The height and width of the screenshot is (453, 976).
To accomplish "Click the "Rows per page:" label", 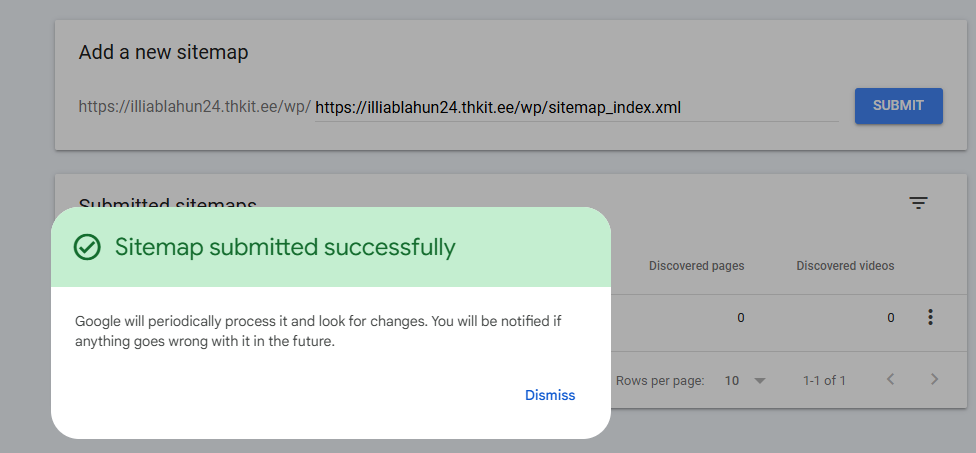I will [660, 381].
